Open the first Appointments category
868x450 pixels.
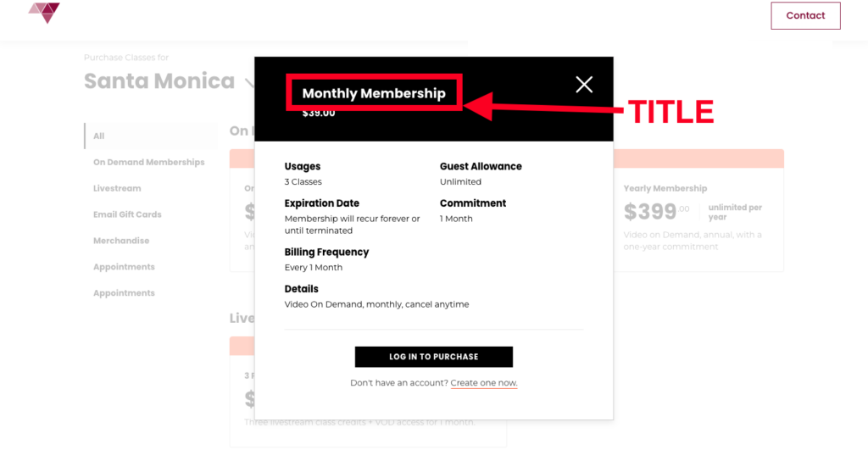[124, 267]
